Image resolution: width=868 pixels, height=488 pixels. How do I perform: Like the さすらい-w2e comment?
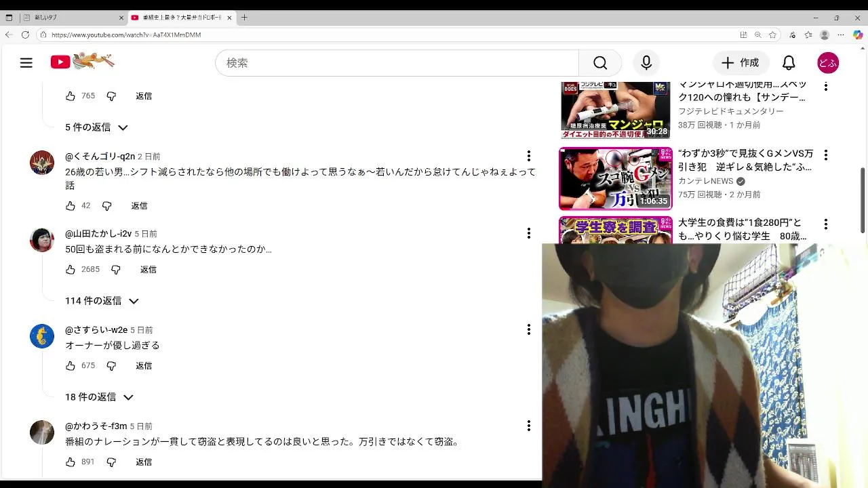71,365
